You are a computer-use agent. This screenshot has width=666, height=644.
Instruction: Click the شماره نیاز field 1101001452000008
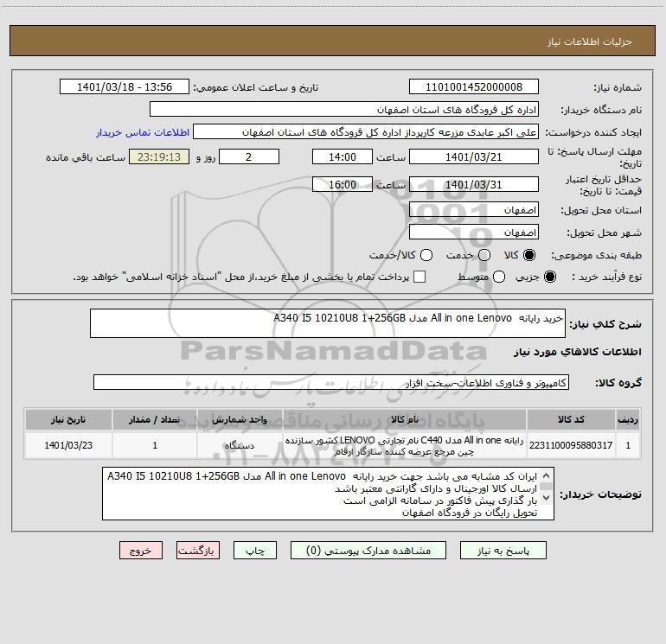point(474,87)
